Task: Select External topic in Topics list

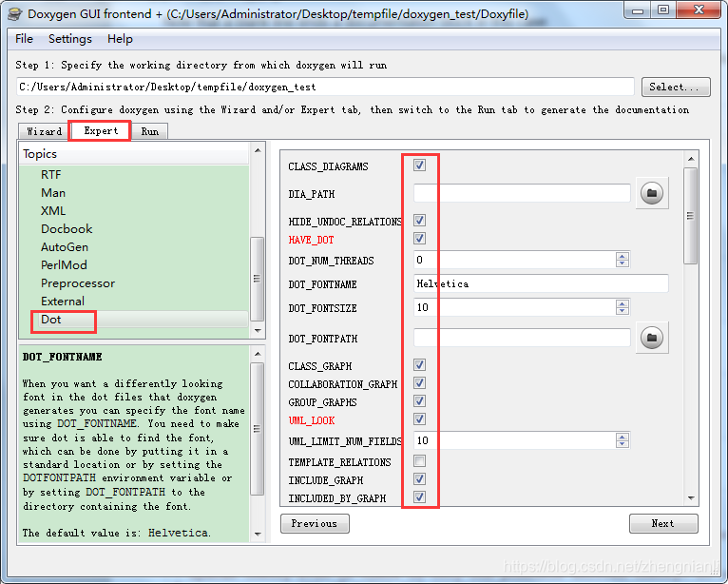Action: (x=62, y=302)
